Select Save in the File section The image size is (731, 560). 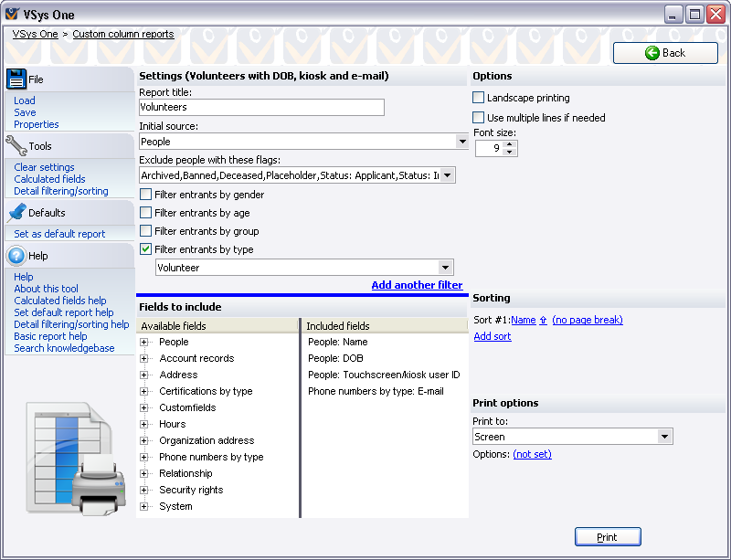tap(25, 112)
